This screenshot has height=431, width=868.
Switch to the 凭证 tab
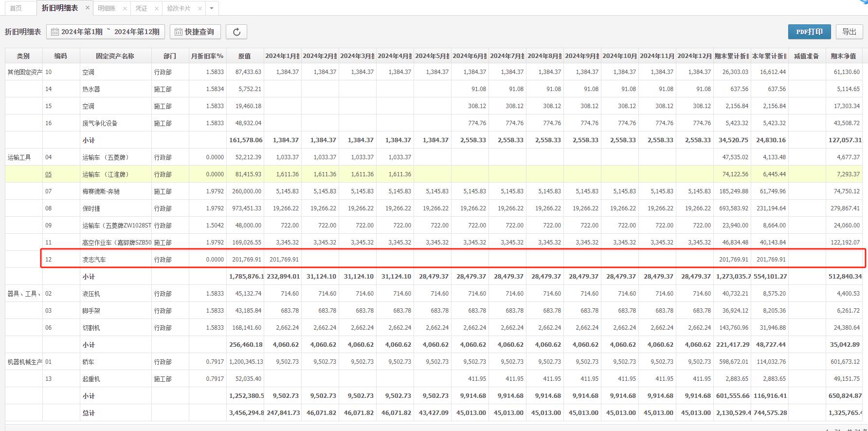[x=141, y=8]
